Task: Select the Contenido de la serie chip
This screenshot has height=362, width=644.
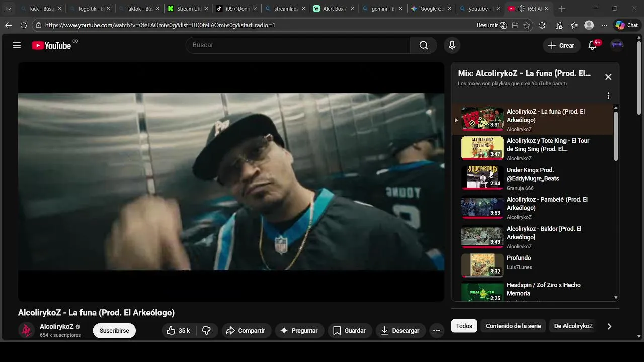Action: tap(513, 326)
